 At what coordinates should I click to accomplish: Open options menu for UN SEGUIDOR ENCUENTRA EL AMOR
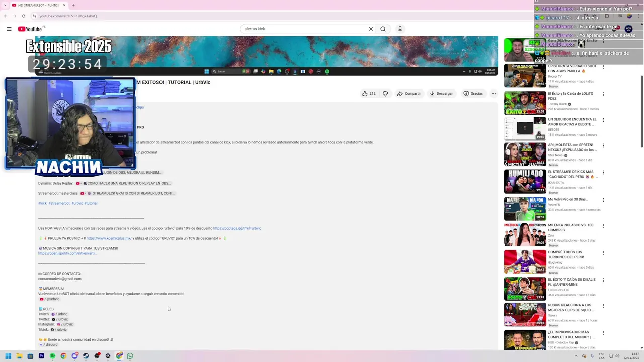603,120
